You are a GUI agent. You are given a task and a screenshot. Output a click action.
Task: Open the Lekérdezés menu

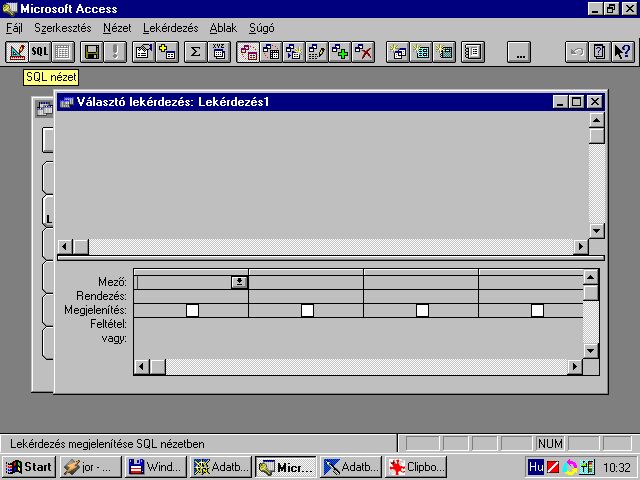(x=171, y=28)
